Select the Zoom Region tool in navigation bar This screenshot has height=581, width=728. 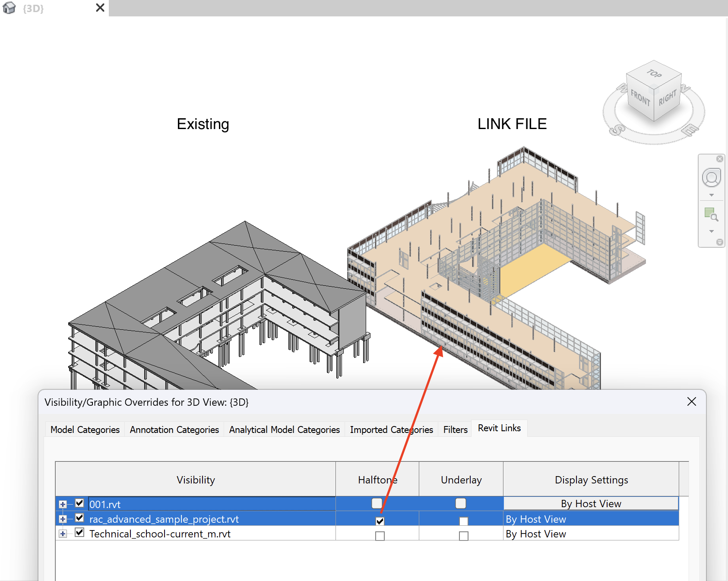712,215
